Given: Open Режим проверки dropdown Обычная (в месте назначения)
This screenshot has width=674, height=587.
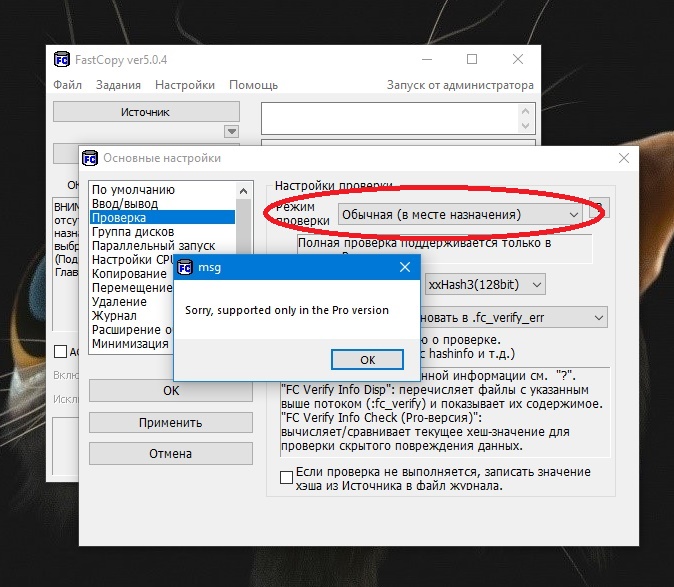Looking at the screenshot, I should tap(460, 214).
